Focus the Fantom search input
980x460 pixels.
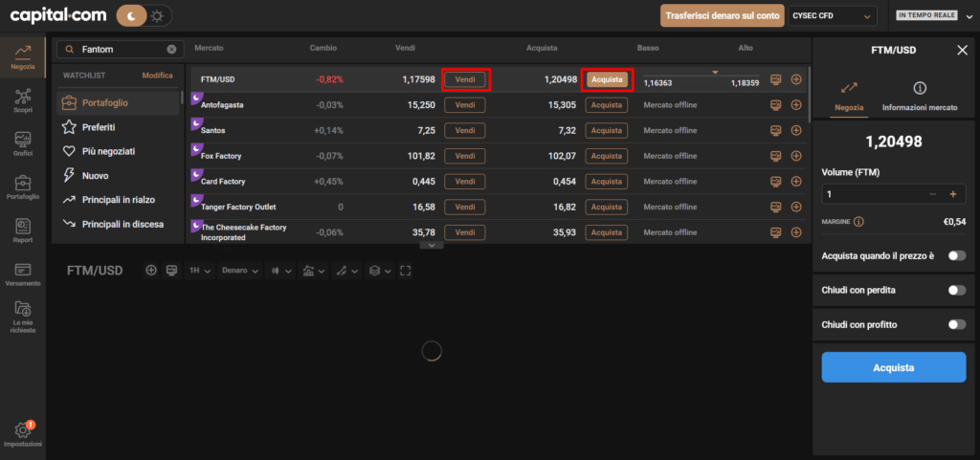pyautogui.click(x=122, y=50)
